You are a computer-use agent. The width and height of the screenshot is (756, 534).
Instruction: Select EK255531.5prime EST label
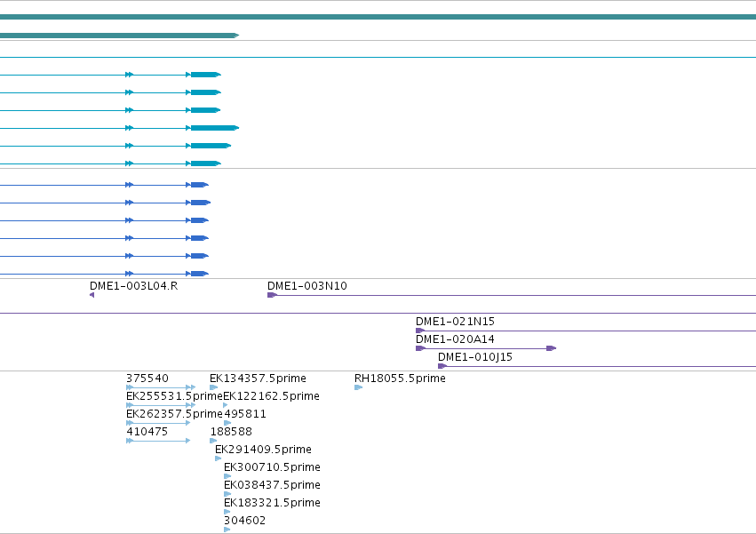[x=174, y=396]
